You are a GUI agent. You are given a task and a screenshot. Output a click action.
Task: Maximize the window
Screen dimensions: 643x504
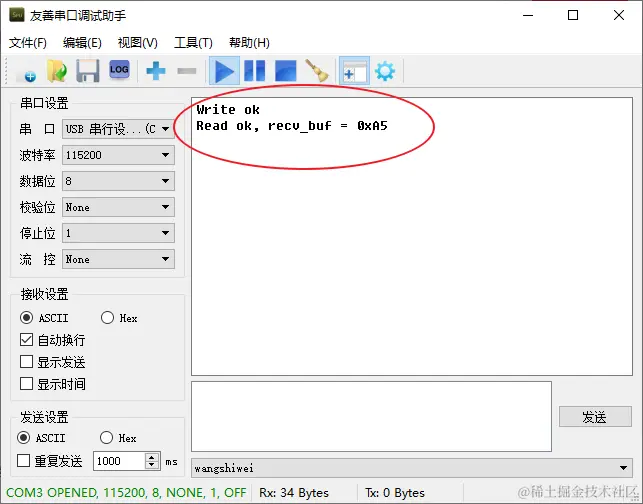(x=573, y=16)
